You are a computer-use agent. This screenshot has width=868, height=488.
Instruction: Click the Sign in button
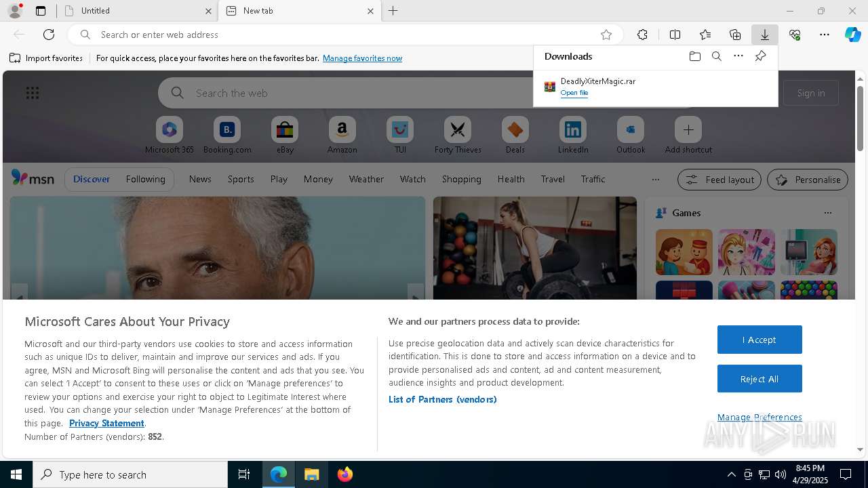(x=811, y=93)
